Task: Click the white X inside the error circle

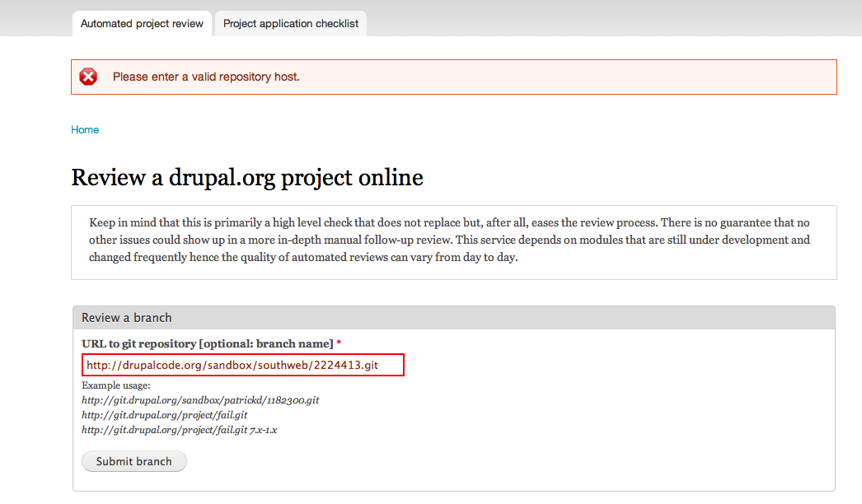Action: [88, 76]
